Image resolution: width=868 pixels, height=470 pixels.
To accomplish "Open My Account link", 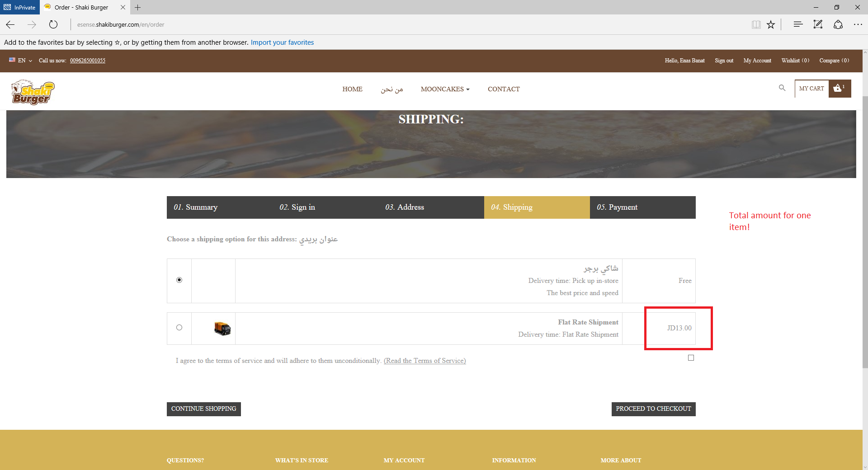I will point(757,61).
